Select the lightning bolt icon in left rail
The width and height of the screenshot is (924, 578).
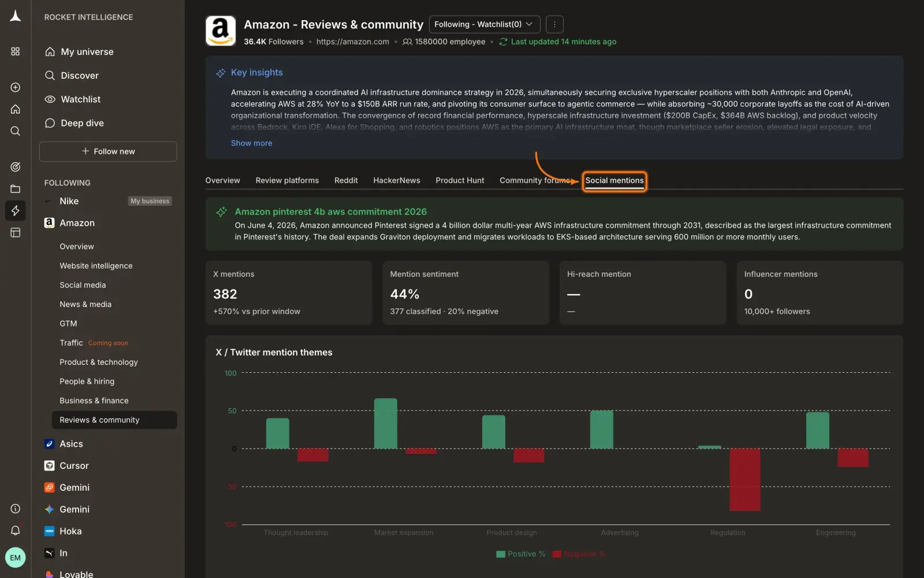(16, 210)
